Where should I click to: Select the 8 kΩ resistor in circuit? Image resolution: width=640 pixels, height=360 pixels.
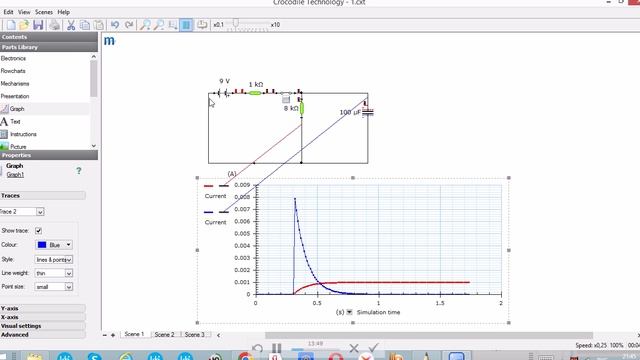pos(302,109)
